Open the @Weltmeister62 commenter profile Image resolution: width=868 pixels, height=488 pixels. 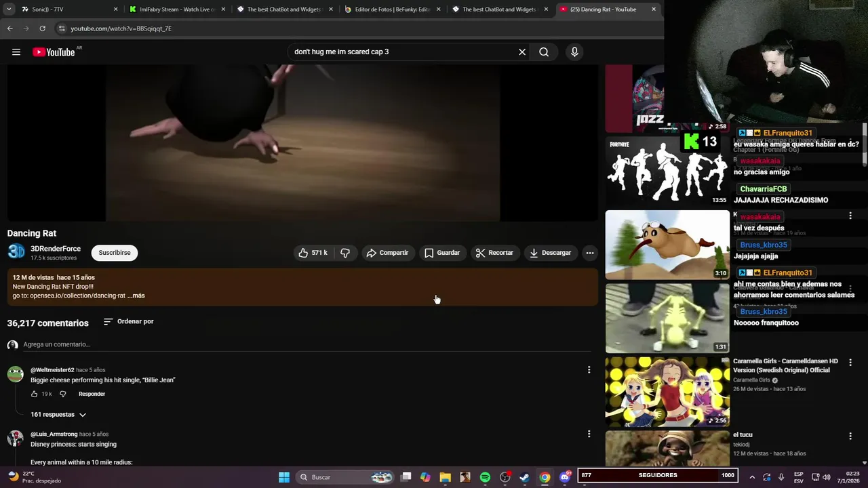click(52, 370)
